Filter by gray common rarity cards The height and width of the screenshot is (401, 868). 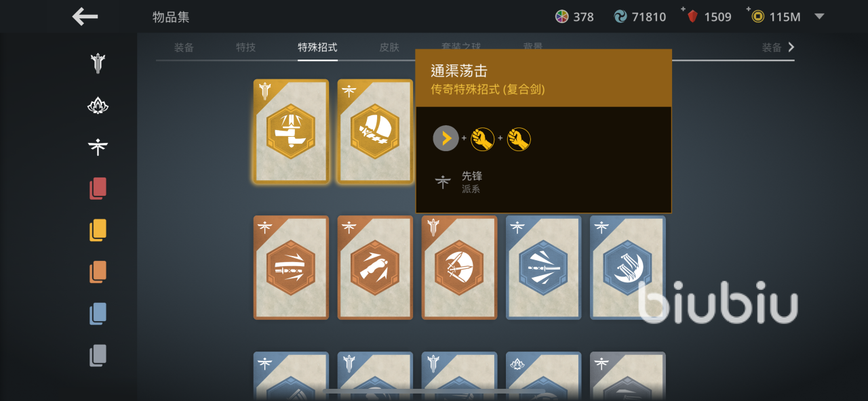[x=98, y=355]
